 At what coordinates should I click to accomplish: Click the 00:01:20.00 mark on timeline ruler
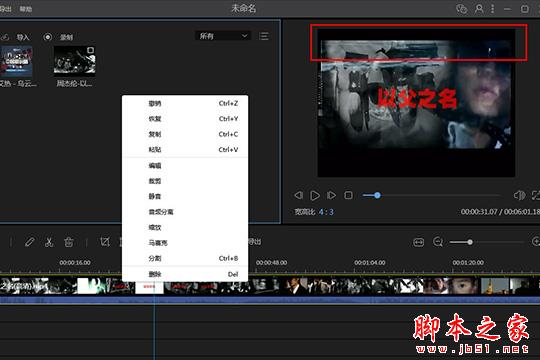pyautogui.click(x=468, y=263)
